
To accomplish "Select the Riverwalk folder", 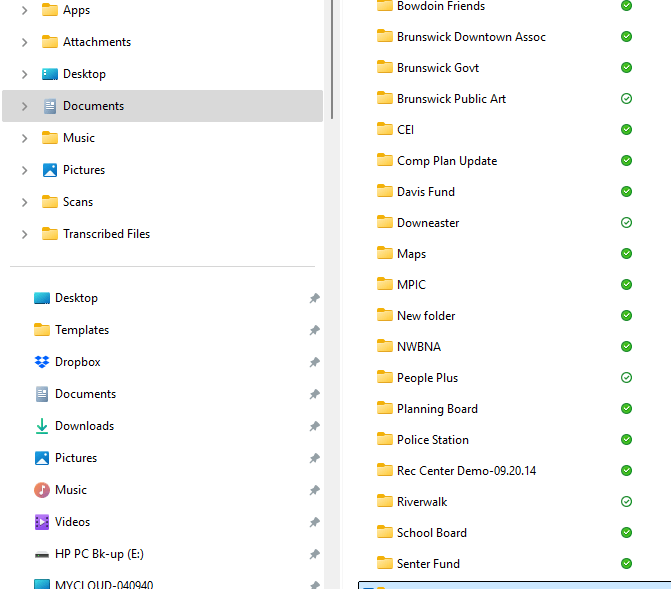I will click(422, 502).
